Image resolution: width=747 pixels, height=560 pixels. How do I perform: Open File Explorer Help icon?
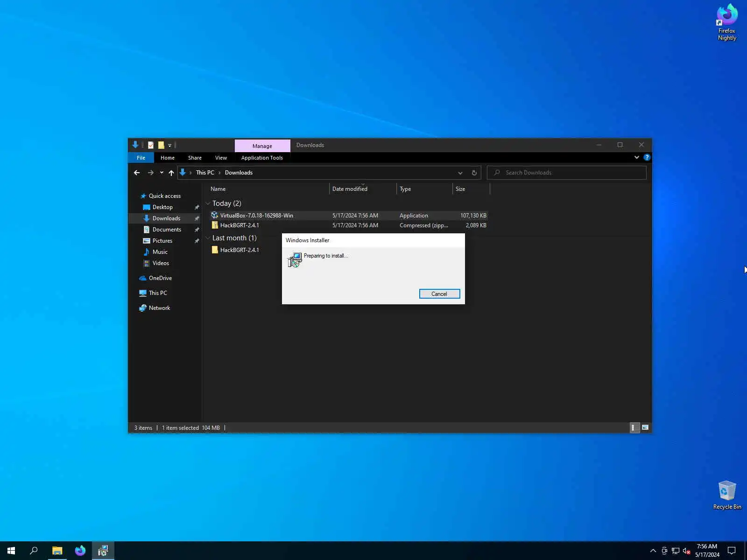(647, 157)
